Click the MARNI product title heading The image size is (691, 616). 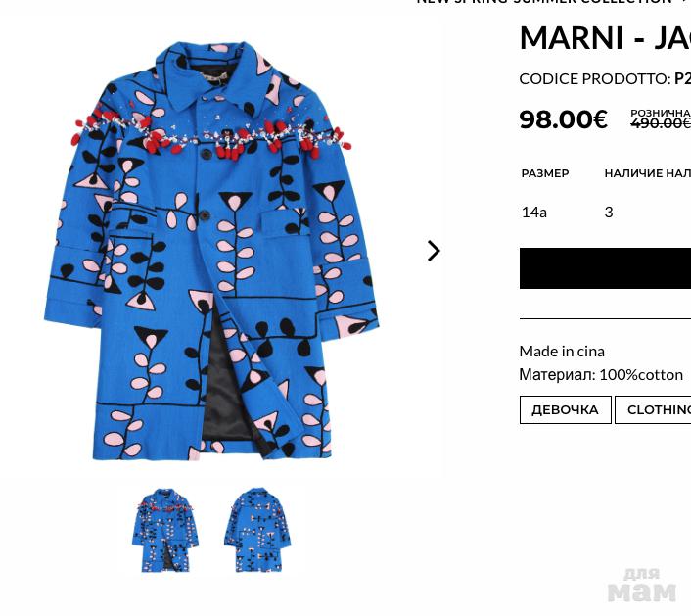coord(605,38)
